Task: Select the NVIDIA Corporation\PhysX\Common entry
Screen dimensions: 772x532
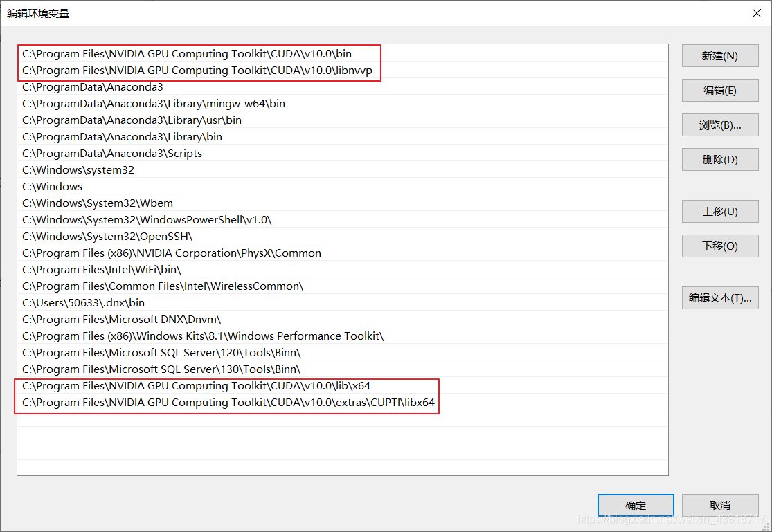Action: tap(343, 253)
